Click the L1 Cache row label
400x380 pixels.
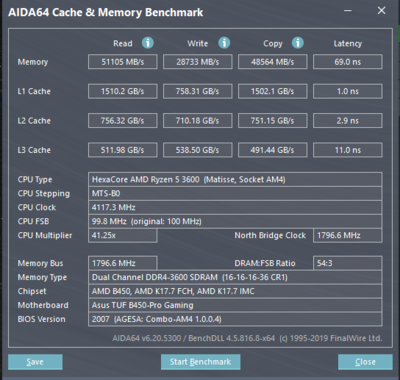34,91
